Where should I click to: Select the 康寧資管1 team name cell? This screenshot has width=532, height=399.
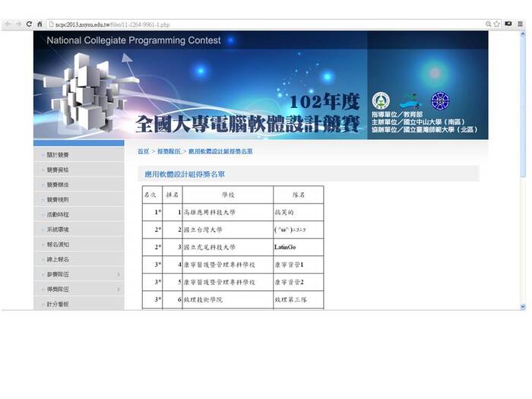299,264
